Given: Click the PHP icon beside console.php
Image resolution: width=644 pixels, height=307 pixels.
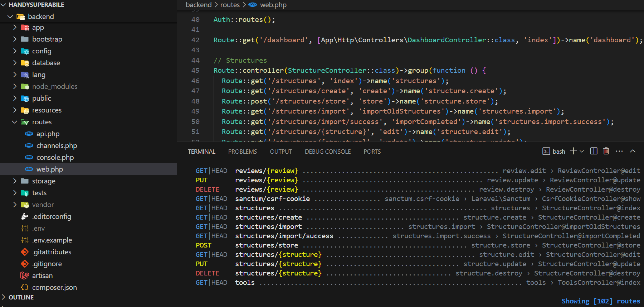Looking at the screenshot, I should pyautogui.click(x=29, y=157).
